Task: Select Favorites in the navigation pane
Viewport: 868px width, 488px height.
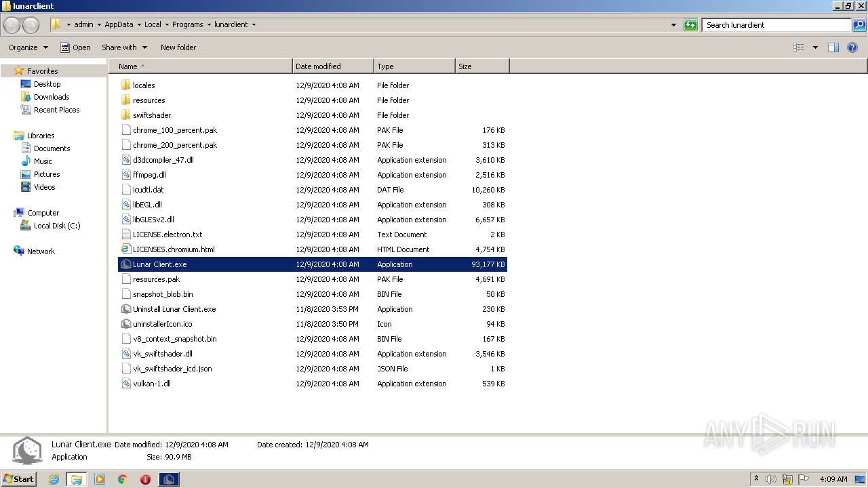Action: [x=42, y=71]
